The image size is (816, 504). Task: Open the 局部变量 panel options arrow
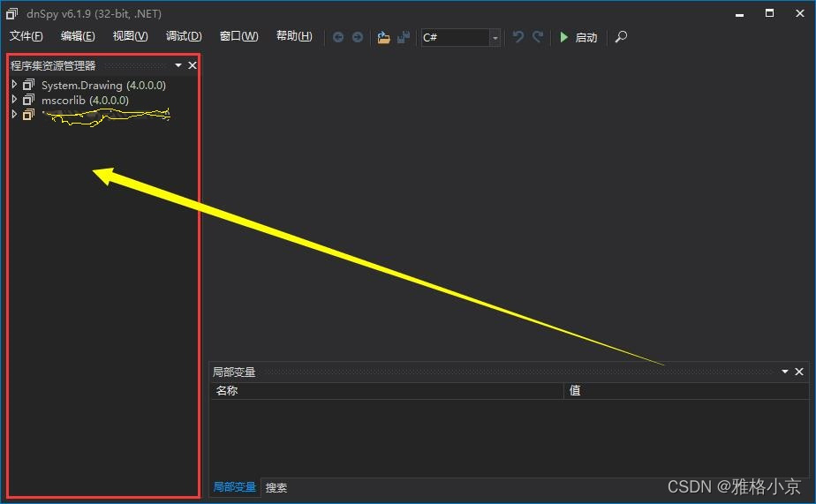tap(785, 372)
